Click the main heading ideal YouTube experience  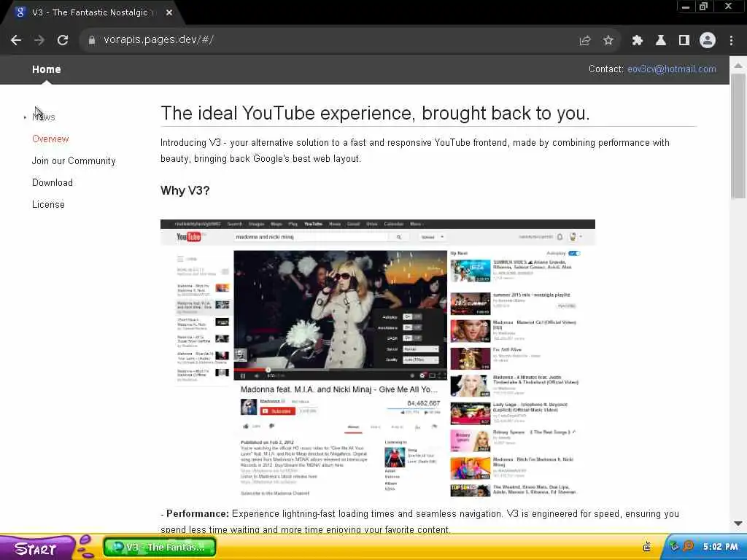376,113
